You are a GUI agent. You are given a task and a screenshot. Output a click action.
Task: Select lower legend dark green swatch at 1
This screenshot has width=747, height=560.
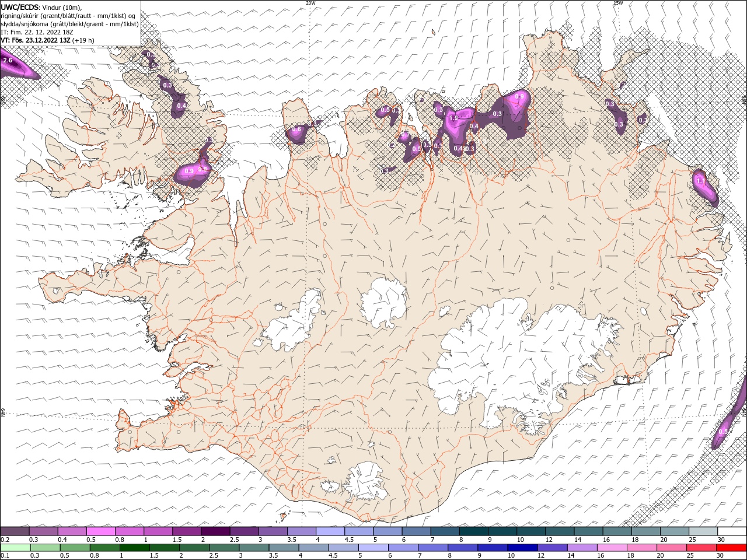[x=134, y=548]
